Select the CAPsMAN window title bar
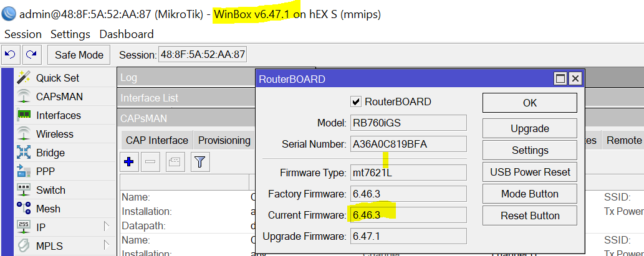The image size is (644, 256). pos(186,118)
